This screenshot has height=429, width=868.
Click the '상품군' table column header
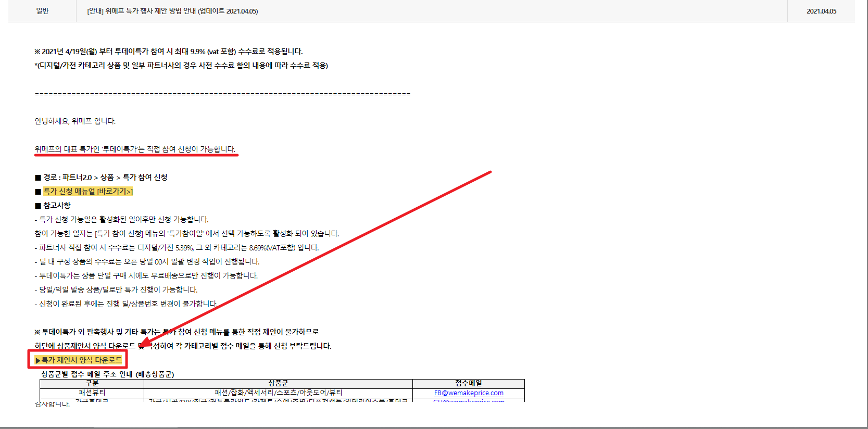(278, 384)
